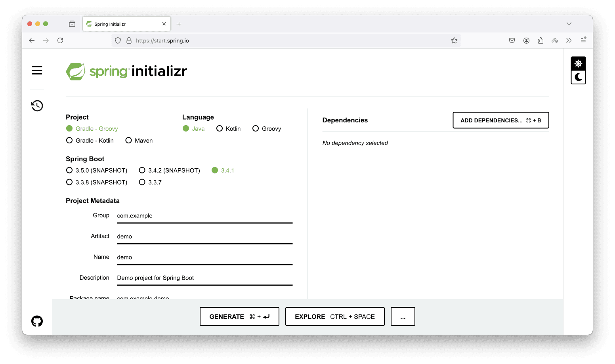Go forward using the browser forward arrow

point(46,40)
